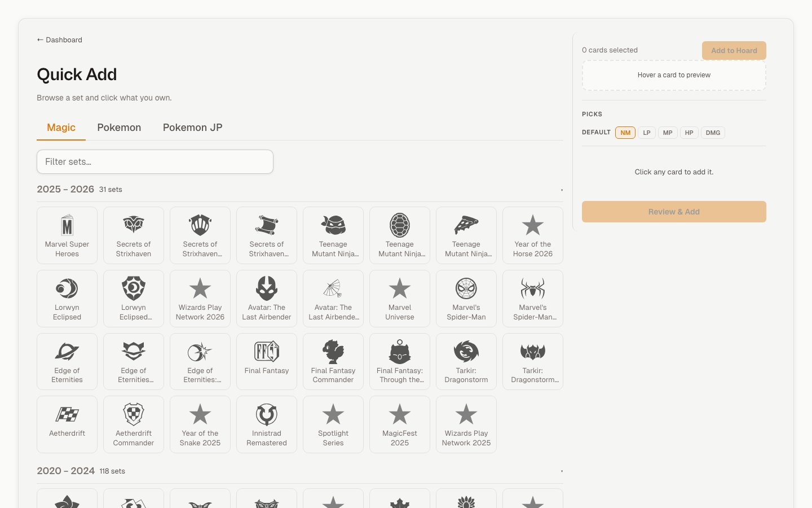The height and width of the screenshot is (508, 812).
Task: Open Secrets of Strixhaven set with scroll icon
Action: pos(267,235)
